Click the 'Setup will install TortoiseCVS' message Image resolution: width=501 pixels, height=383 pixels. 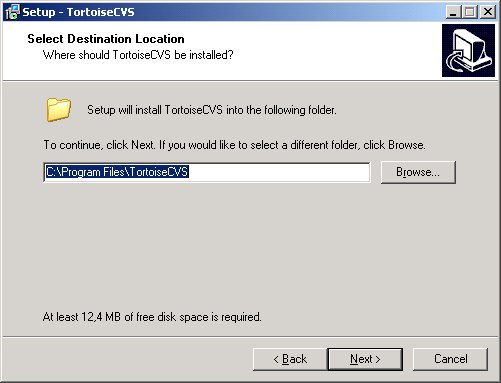coord(212,110)
